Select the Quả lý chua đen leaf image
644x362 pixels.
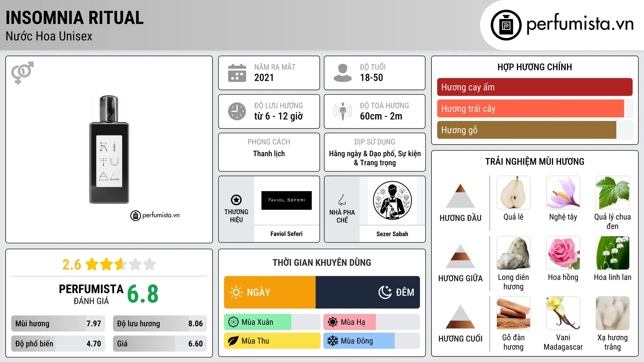click(x=613, y=193)
